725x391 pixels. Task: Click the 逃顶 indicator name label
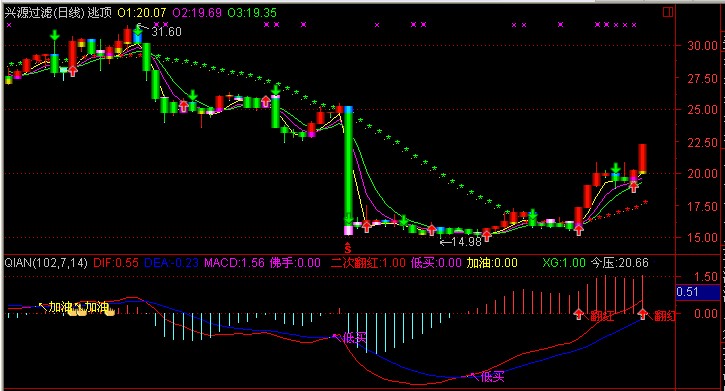click(100, 12)
